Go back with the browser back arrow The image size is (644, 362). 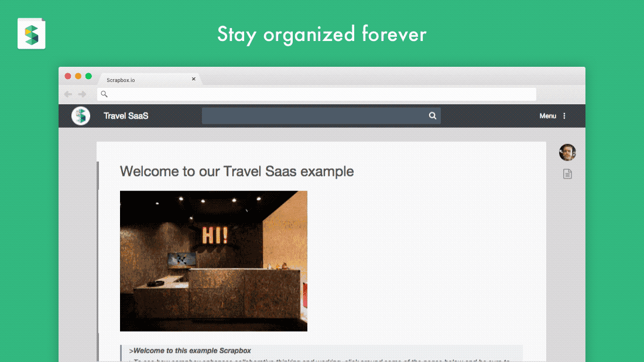coord(68,94)
